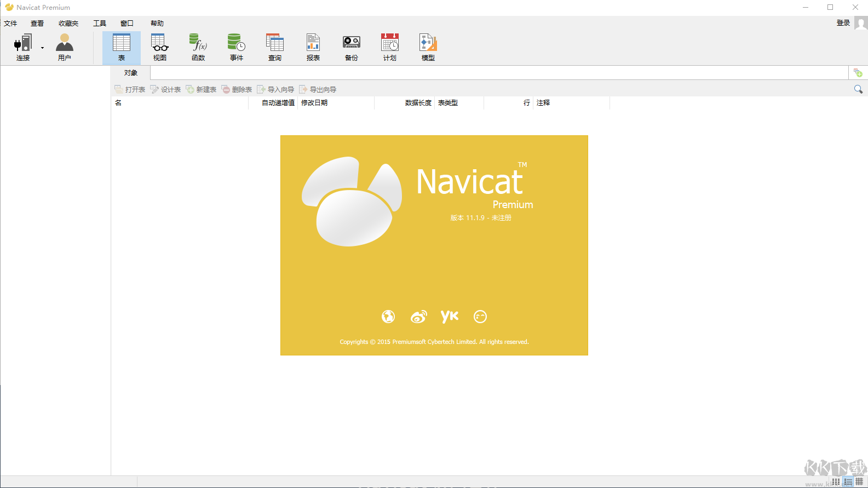868x488 pixels.
Task: Open the 收藏夹 (Favorites) menu
Action: tap(68, 23)
